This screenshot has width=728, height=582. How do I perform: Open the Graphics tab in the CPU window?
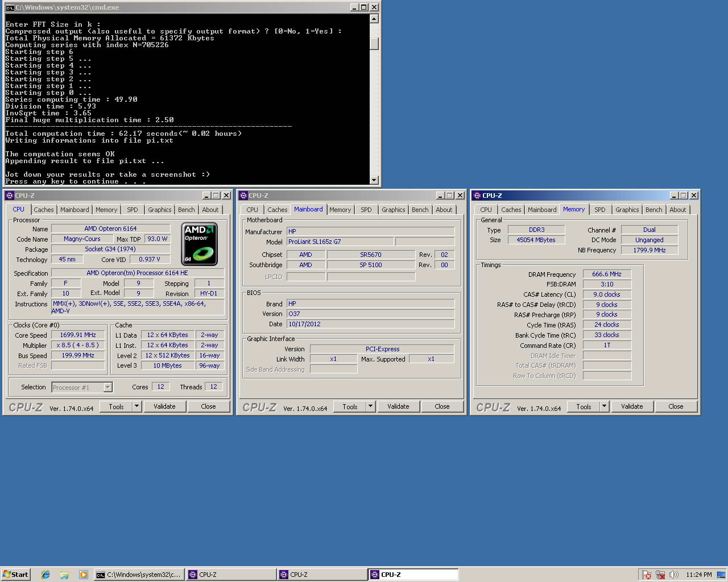160,210
